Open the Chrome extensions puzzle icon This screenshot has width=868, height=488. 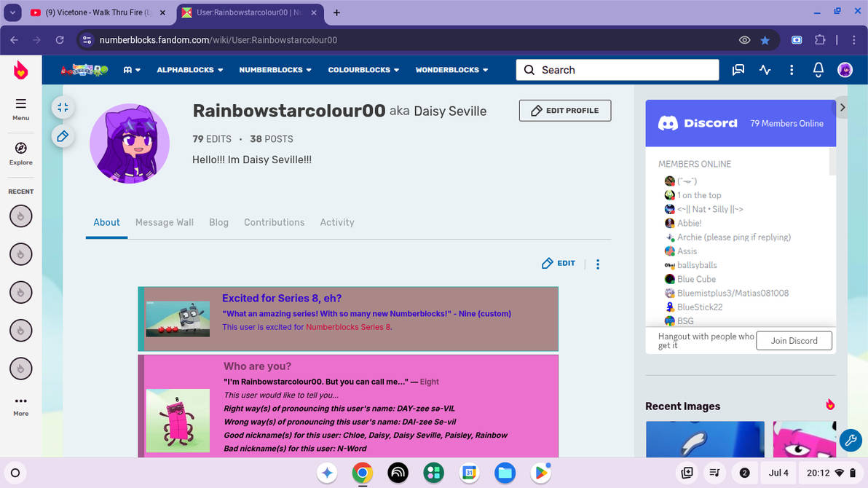(x=820, y=40)
